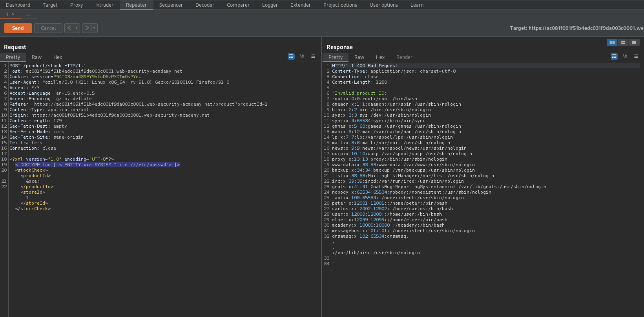Open the Request panel hamburger menu

pyautogui.click(x=313, y=57)
